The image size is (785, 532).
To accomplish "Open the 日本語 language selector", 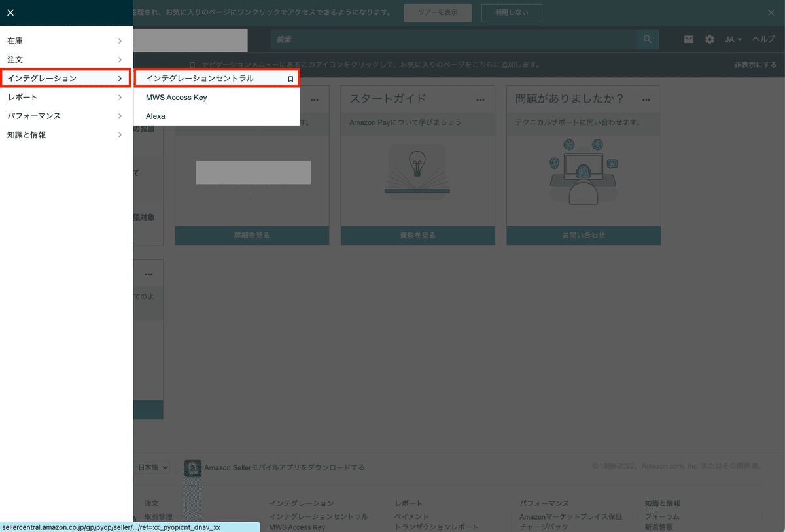I will [x=154, y=467].
